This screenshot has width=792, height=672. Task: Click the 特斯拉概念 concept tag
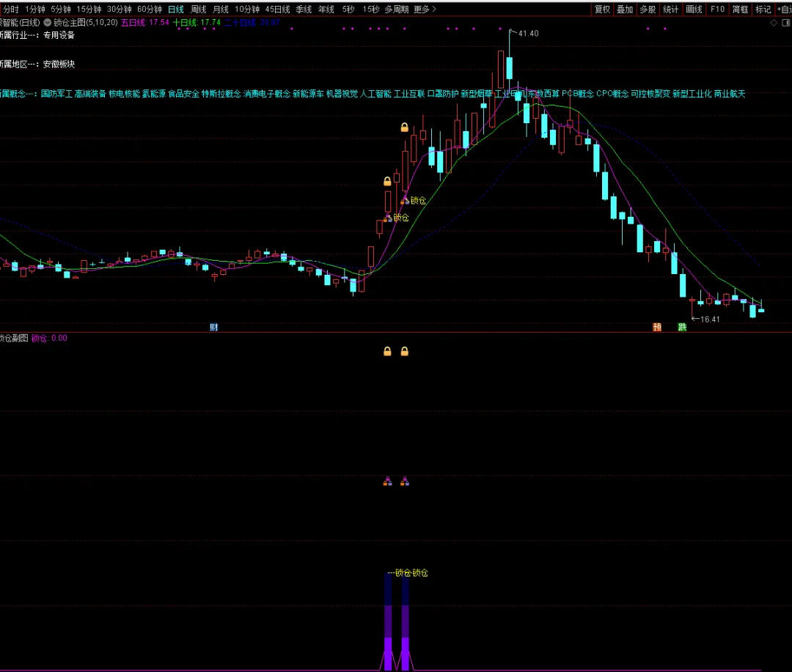coord(221,93)
